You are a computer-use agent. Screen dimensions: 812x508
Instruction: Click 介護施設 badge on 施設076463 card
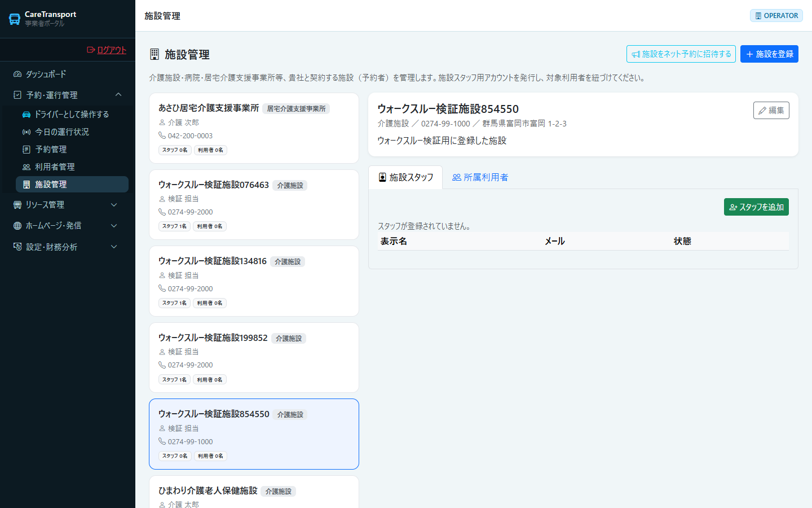pyautogui.click(x=290, y=185)
